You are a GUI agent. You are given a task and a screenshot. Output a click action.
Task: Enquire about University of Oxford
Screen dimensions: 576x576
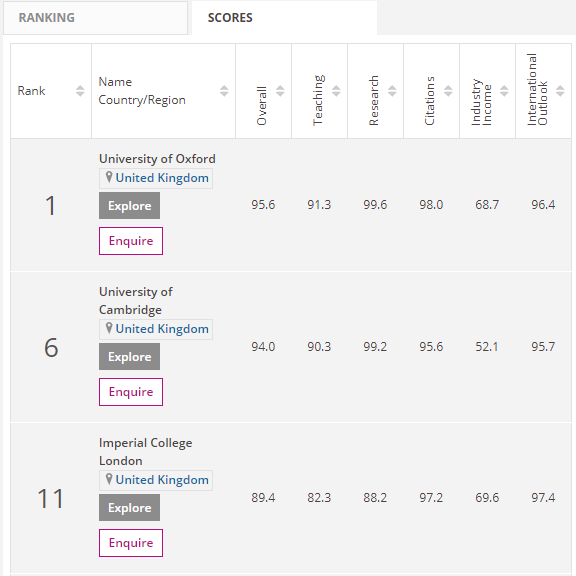[x=131, y=241]
